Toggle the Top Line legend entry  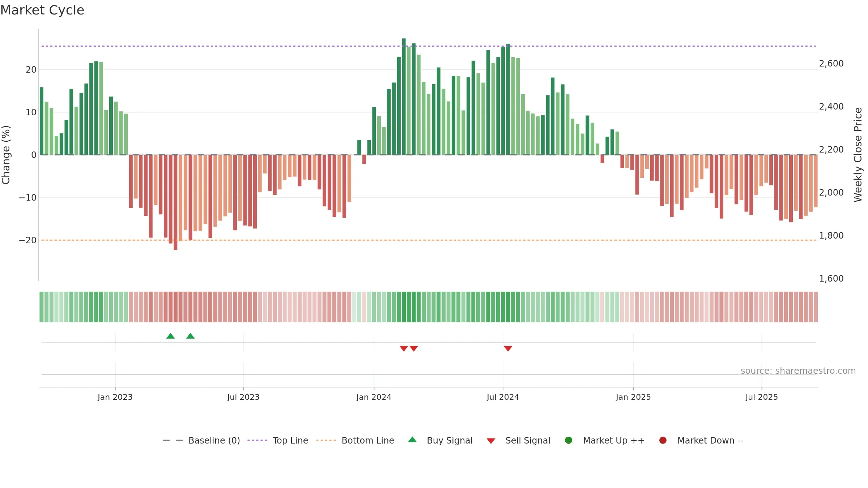(x=278, y=440)
